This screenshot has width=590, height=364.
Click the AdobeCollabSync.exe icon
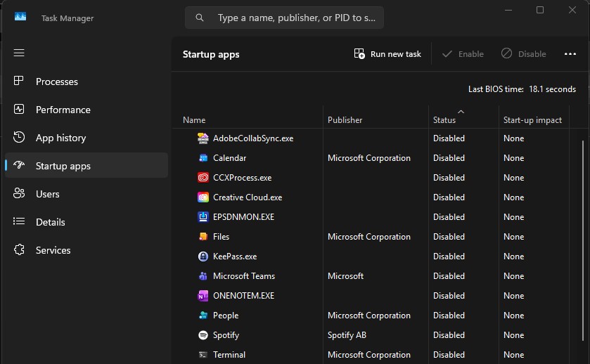(203, 138)
